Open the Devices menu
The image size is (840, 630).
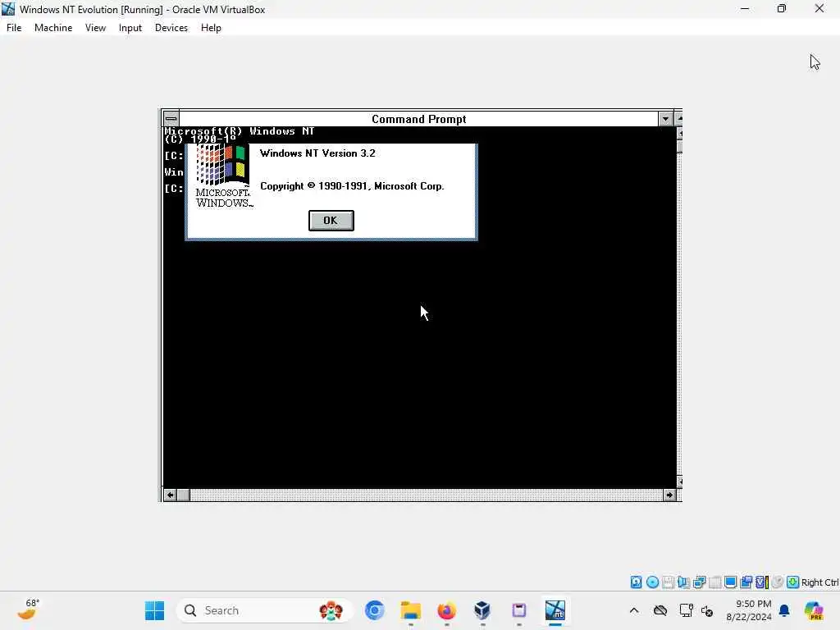[171, 28]
